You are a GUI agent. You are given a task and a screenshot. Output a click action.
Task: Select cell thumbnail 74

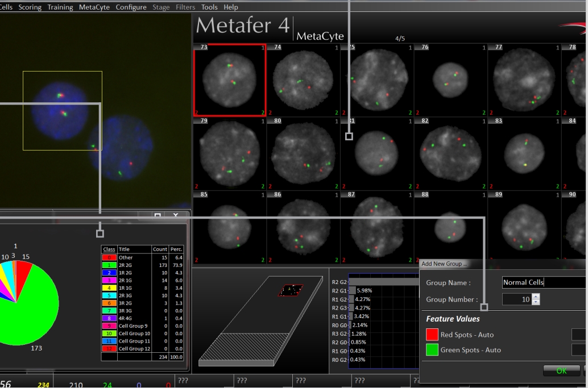pos(303,80)
